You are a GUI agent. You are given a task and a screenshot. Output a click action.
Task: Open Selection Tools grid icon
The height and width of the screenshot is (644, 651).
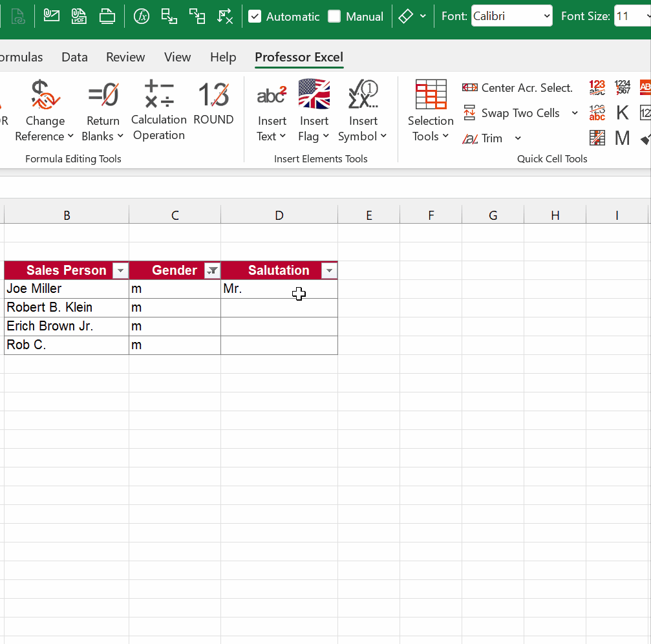click(431, 95)
